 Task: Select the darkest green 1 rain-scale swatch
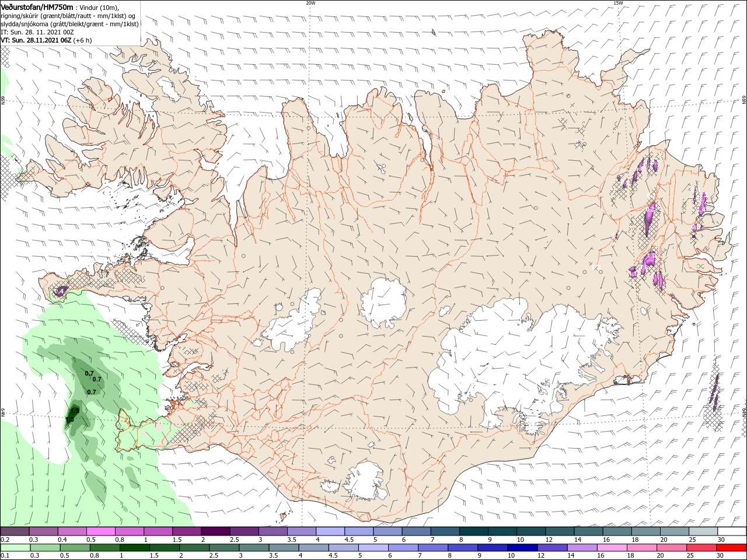134,548
